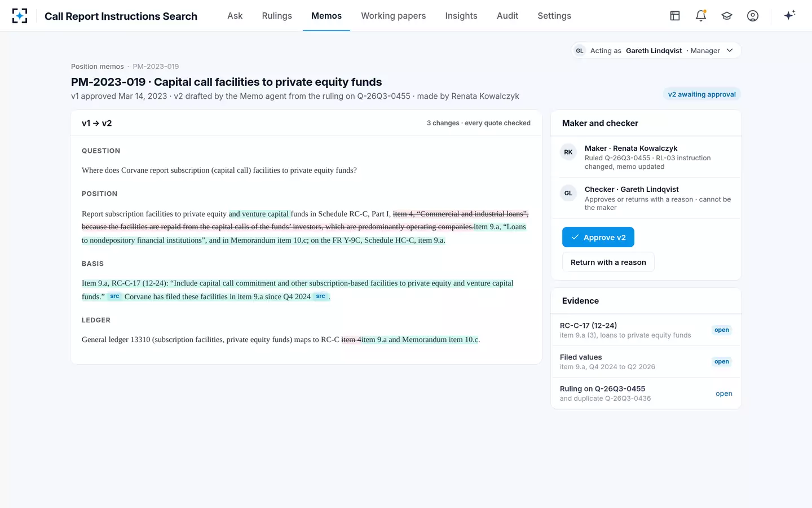Open the Settings tab
The height and width of the screenshot is (508, 812).
click(554, 16)
